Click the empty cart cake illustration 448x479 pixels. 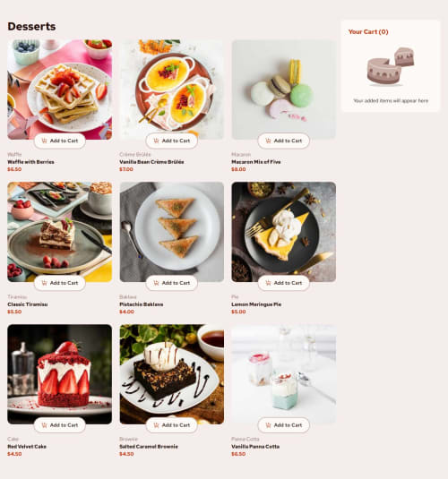pos(391,66)
